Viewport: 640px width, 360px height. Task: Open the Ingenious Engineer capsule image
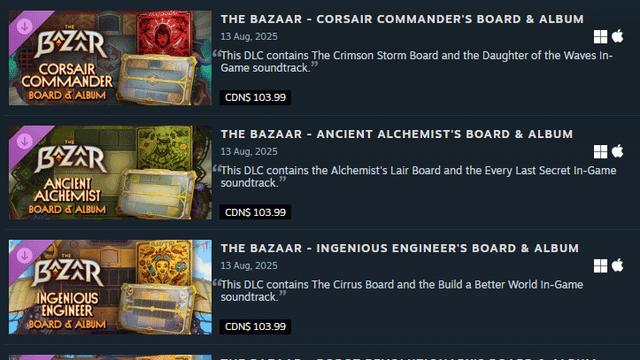tap(110, 287)
